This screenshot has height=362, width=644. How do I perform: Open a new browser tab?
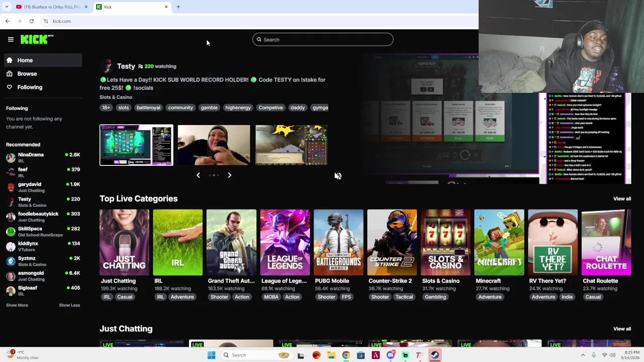coord(178,7)
